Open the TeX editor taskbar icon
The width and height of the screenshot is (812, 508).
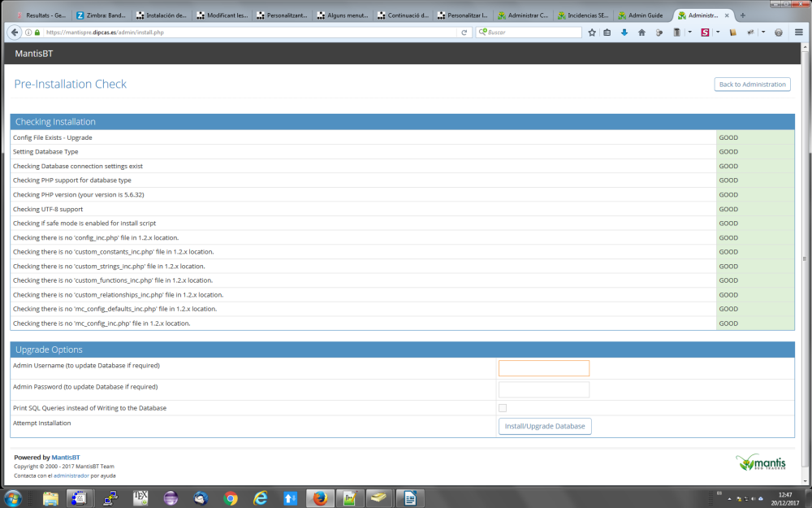pyautogui.click(x=140, y=498)
